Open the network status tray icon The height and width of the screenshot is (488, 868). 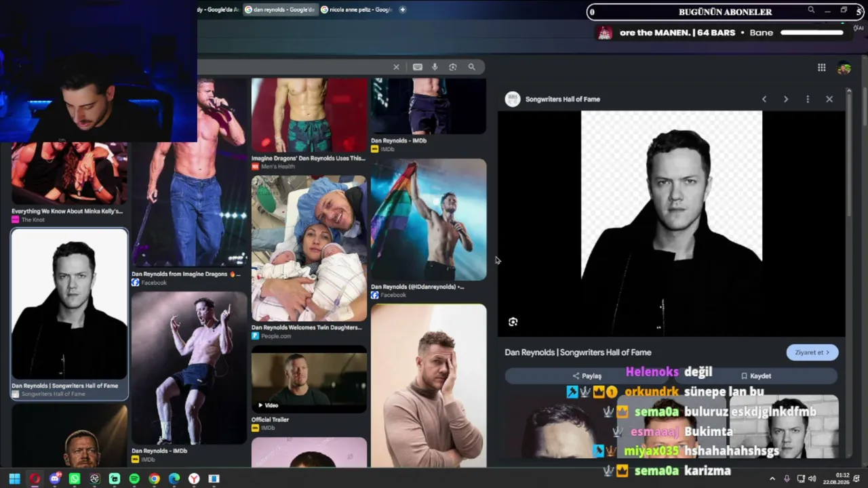(x=801, y=479)
